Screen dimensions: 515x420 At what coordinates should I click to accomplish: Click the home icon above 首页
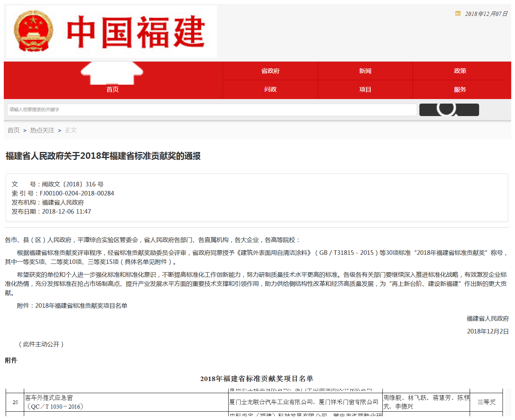pos(112,73)
